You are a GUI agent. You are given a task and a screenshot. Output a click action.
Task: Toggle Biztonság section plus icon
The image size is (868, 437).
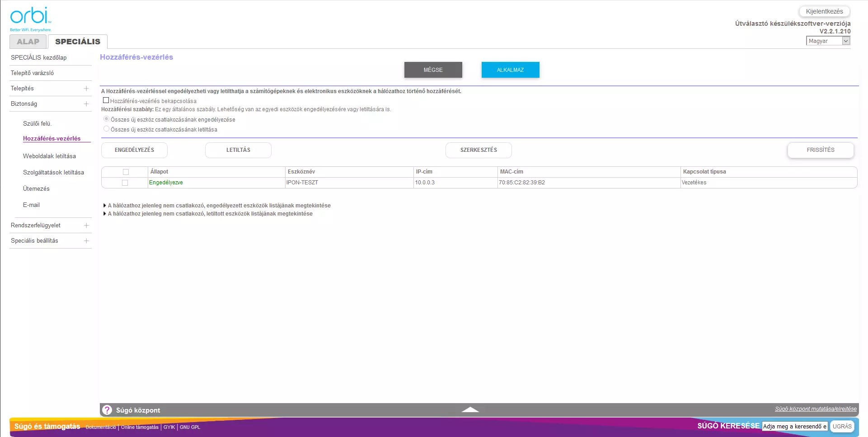click(x=86, y=104)
